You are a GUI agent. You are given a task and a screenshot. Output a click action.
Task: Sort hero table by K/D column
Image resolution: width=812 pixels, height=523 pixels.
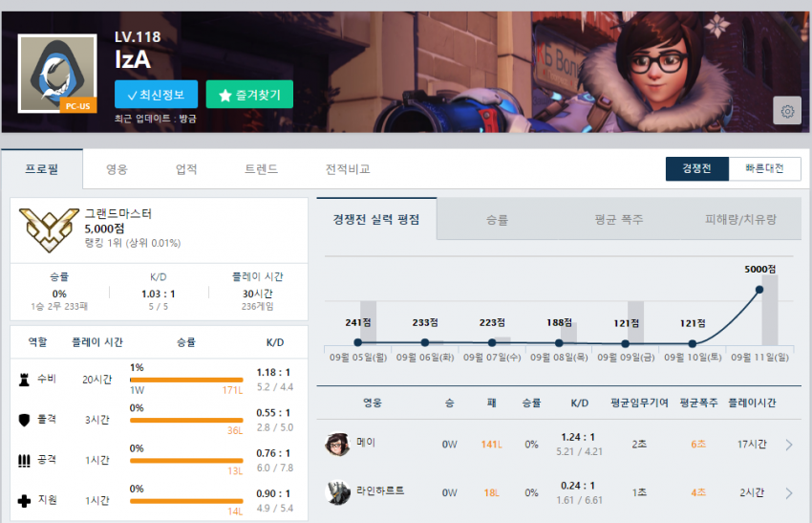(579, 403)
